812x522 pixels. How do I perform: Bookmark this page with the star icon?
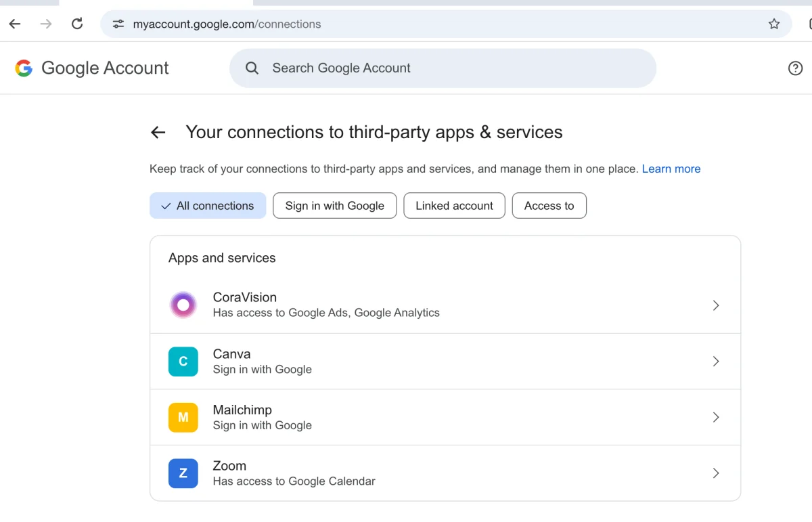774,24
